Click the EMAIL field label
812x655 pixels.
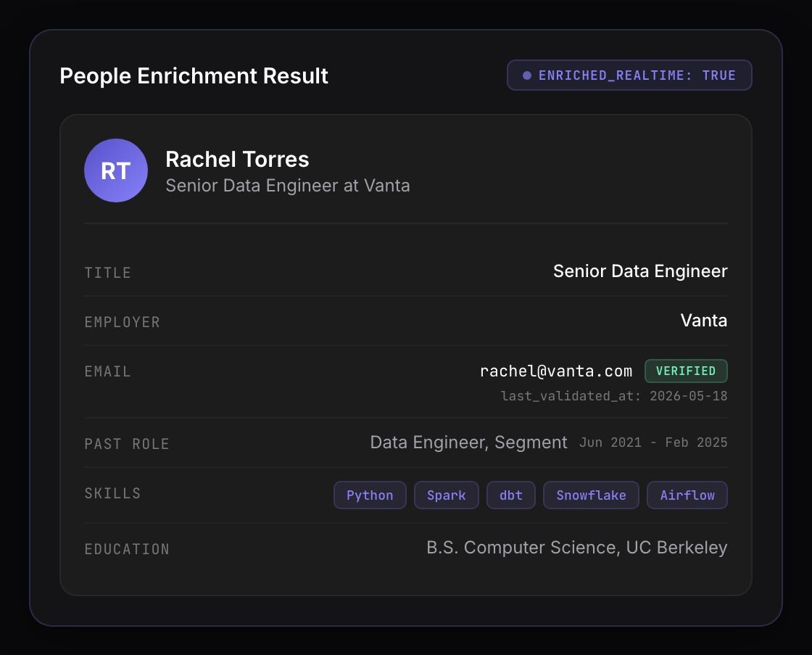[108, 371]
